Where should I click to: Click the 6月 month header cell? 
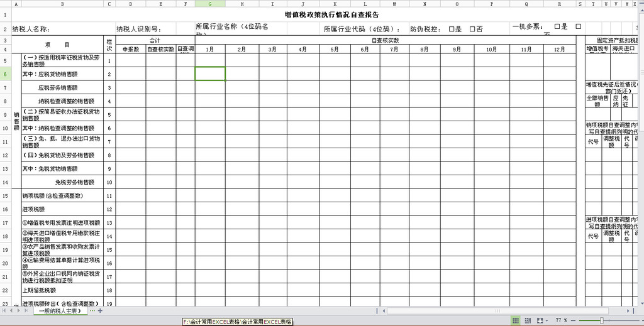click(x=365, y=49)
